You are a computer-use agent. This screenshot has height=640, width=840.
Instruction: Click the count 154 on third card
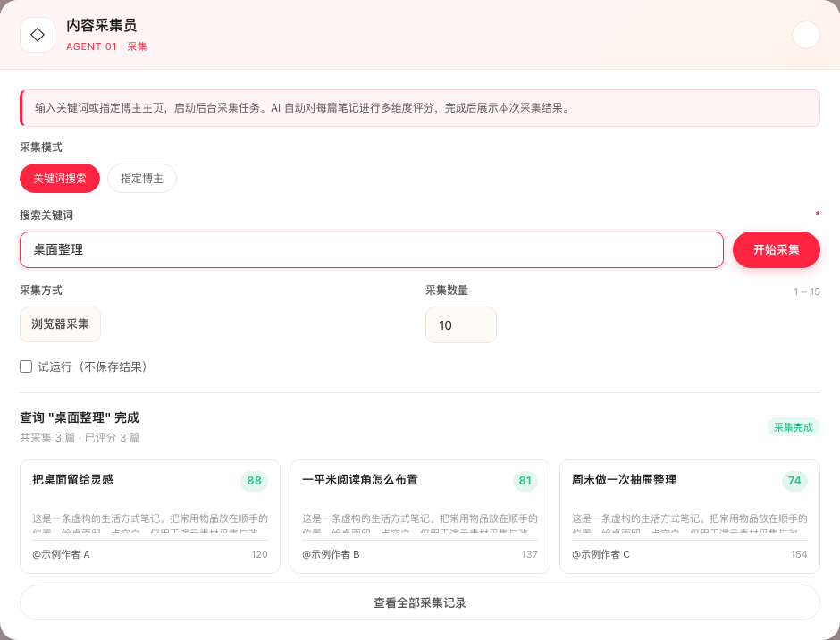(799, 554)
